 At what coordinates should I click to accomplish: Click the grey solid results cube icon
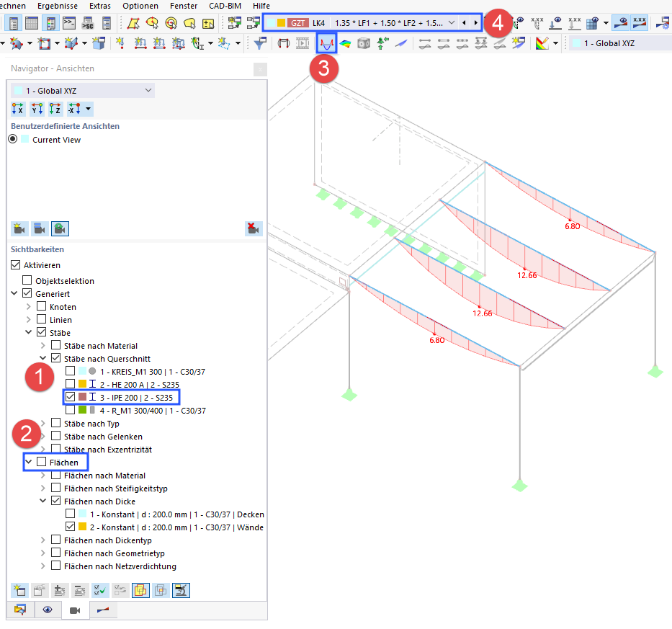pos(364,43)
